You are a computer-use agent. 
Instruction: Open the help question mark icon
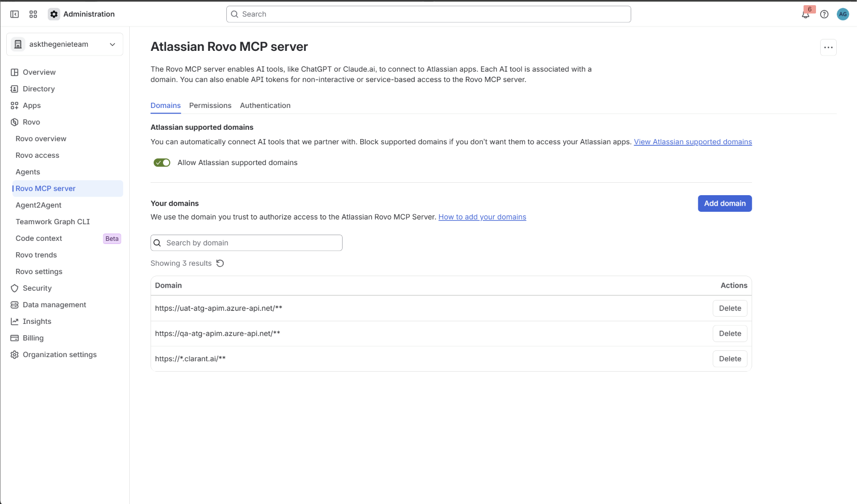[824, 15]
